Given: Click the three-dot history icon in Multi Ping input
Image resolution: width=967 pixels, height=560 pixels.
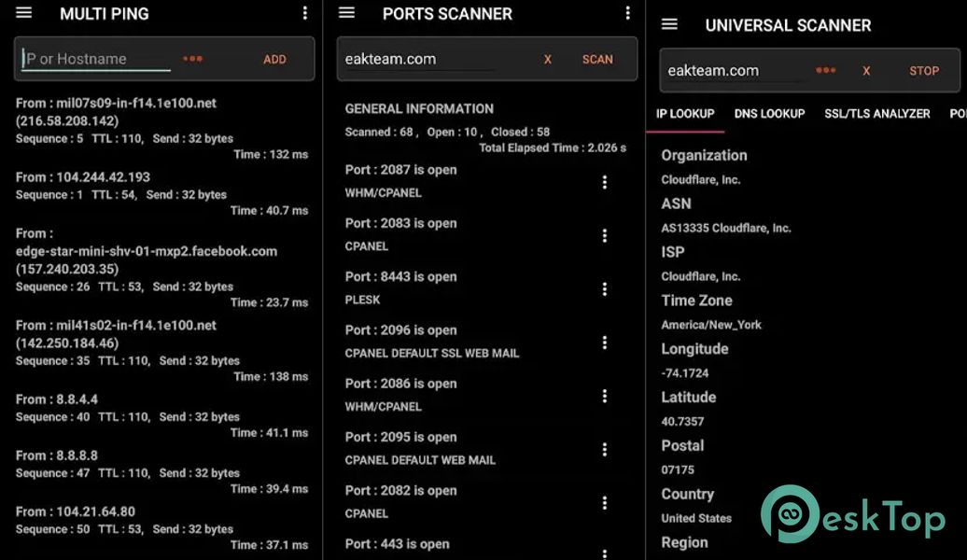Looking at the screenshot, I should tap(193, 59).
